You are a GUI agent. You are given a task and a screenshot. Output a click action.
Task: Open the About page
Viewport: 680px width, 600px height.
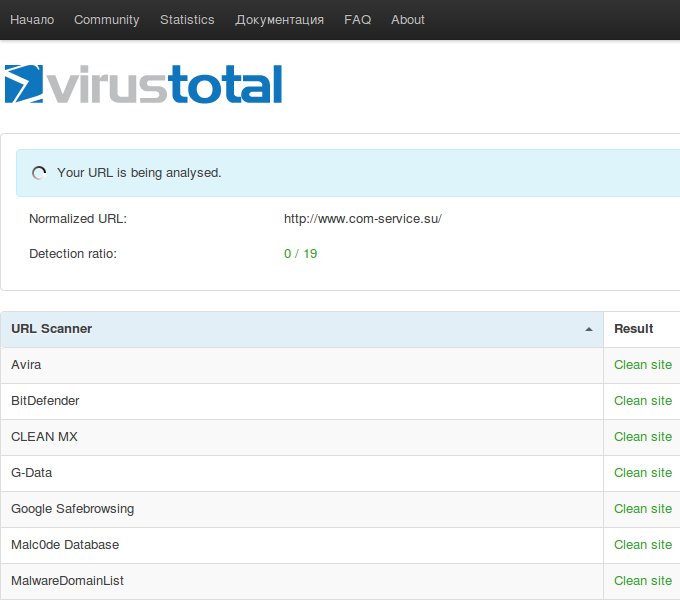point(408,20)
